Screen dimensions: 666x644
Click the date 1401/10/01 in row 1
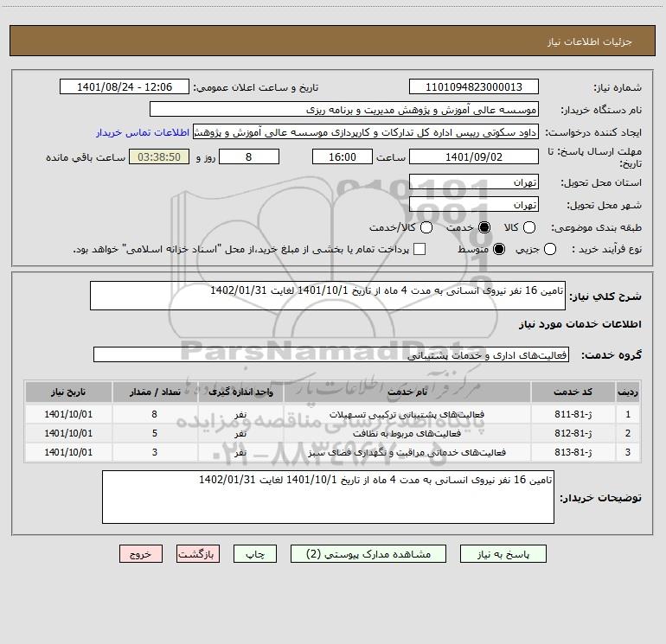(x=68, y=414)
